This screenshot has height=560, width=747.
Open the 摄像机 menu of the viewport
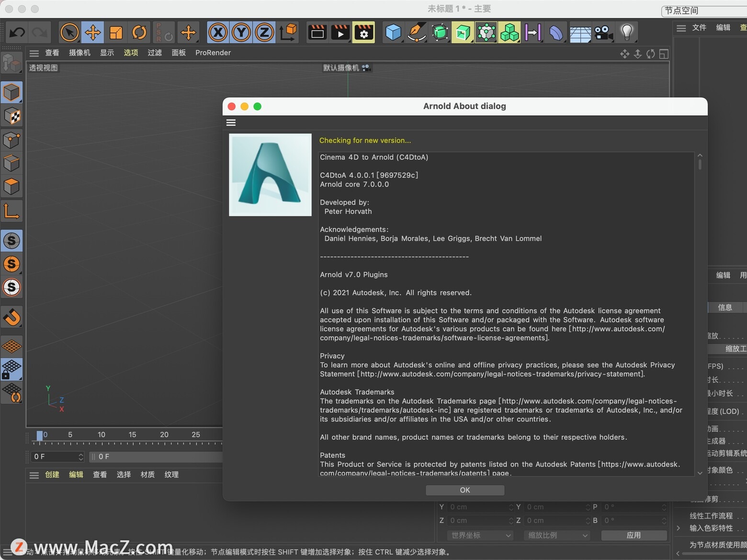(79, 53)
